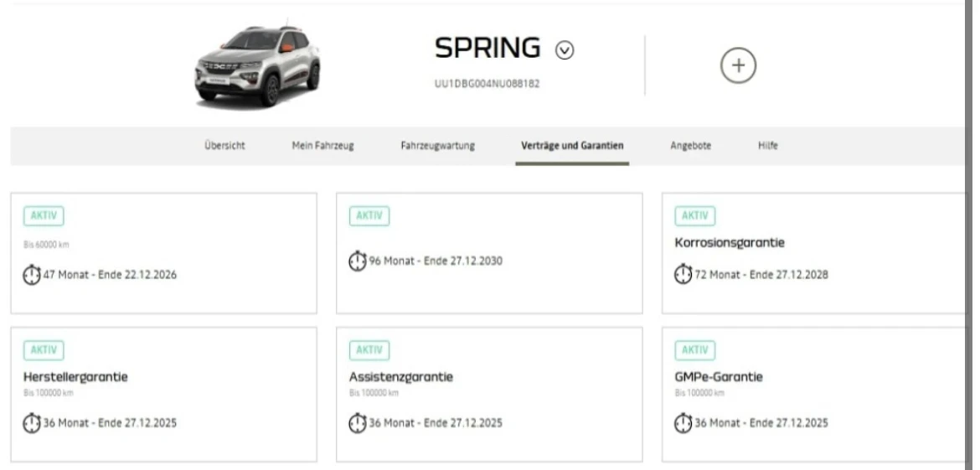This screenshot has height=470, width=980.
Task: Click clock icon in Herstellergarantie card
Action: [x=31, y=423]
